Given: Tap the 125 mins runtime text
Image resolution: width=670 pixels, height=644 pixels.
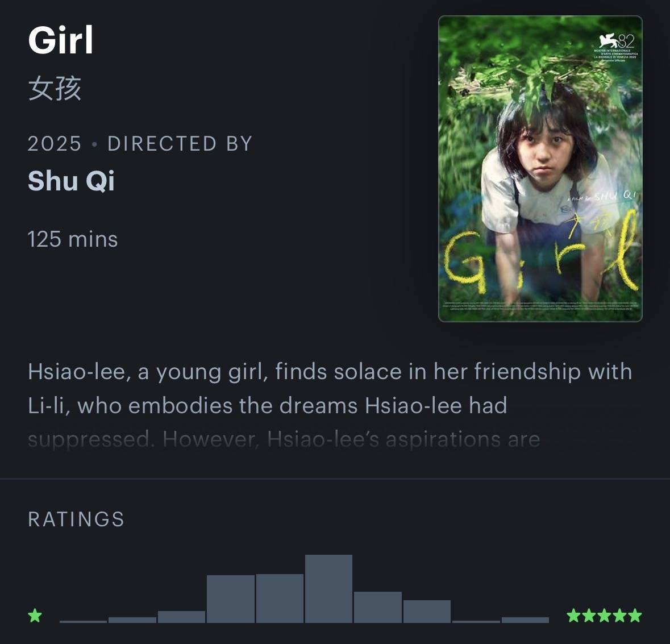Looking at the screenshot, I should pyautogui.click(x=73, y=239).
